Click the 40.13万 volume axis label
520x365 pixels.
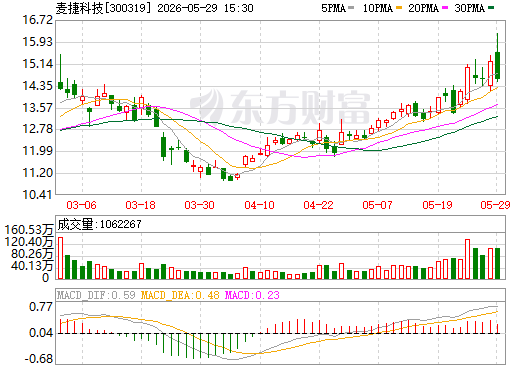click(32, 266)
